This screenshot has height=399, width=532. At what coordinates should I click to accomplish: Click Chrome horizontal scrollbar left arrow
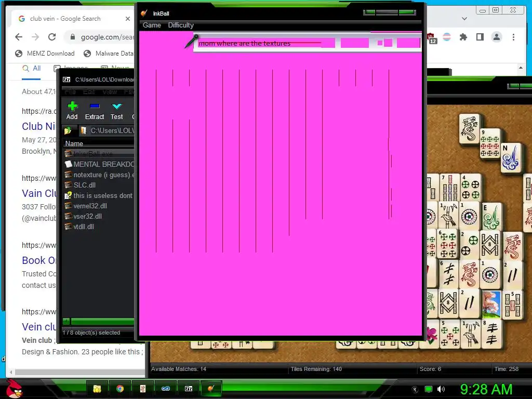(10, 372)
